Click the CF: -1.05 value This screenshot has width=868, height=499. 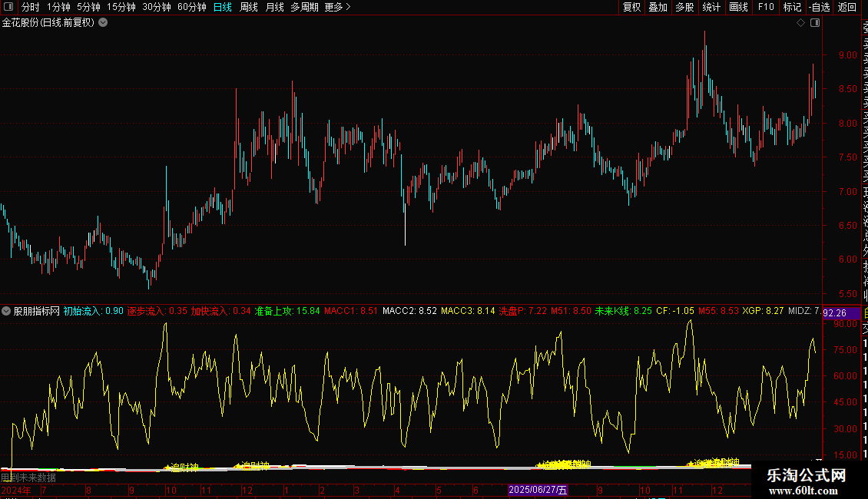(x=675, y=311)
